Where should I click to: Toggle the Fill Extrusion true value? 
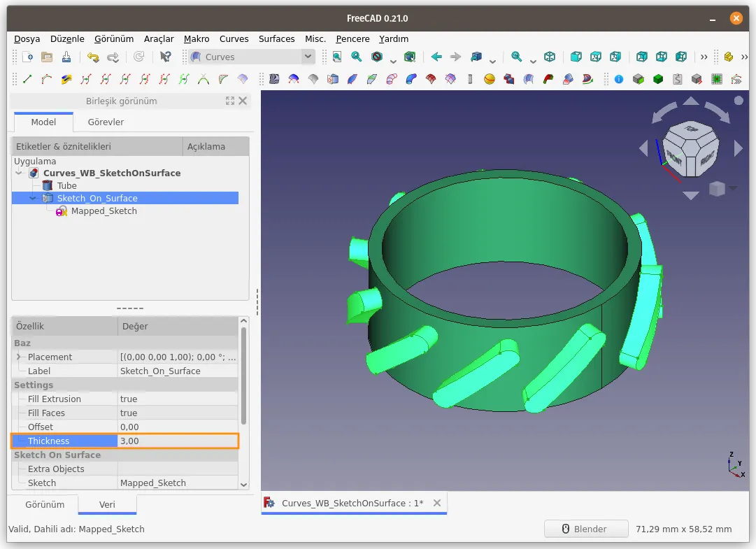178,399
